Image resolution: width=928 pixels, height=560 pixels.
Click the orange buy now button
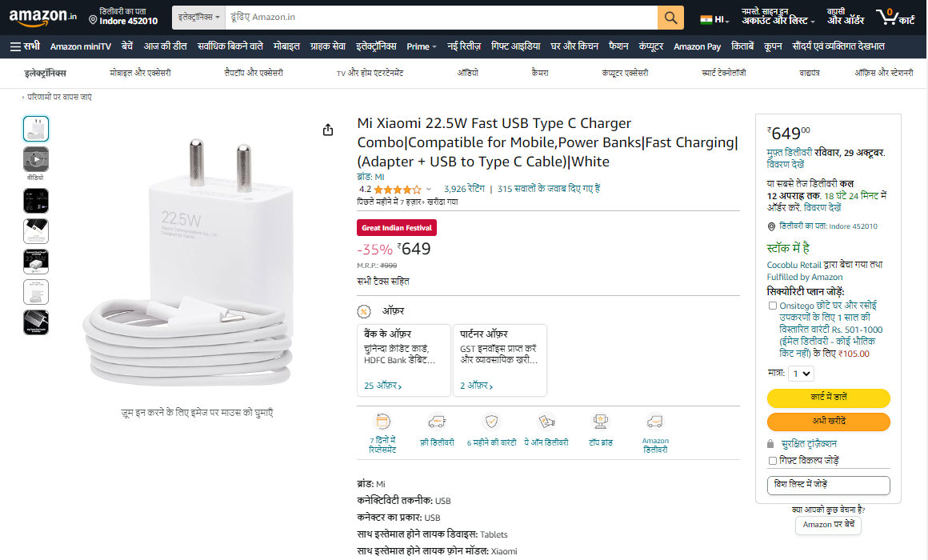[x=828, y=421]
